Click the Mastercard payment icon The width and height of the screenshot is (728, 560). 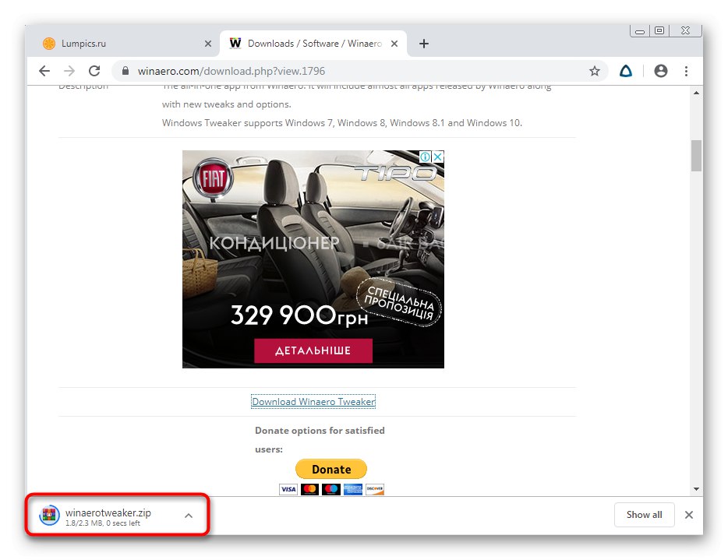click(309, 489)
